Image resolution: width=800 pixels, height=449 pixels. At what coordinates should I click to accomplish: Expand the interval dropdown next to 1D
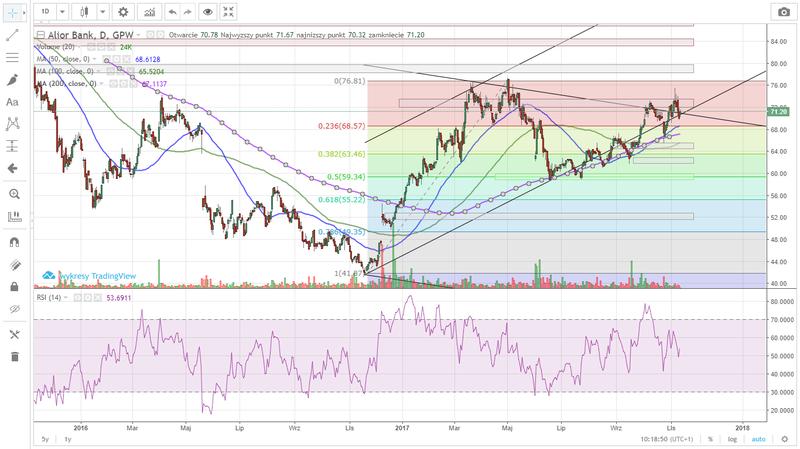[64, 13]
